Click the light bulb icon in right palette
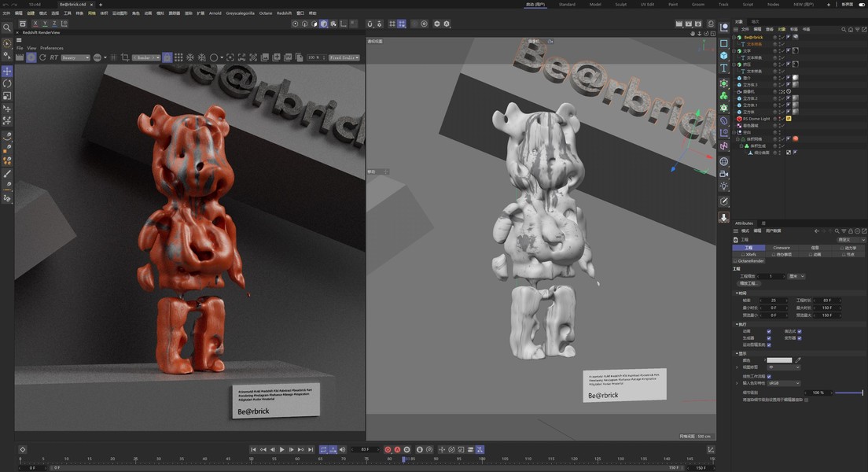 coord(724,186)
